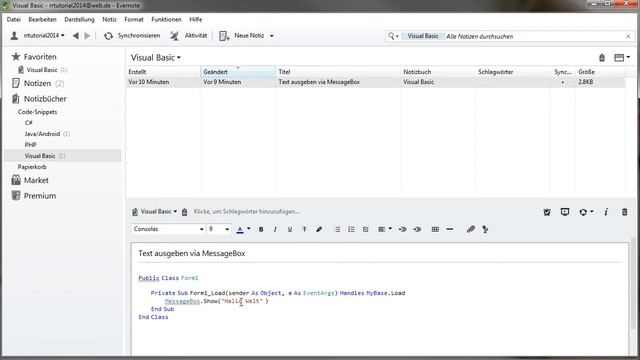Click the audio recording microphone icon
This screenshot has width=640, height=360.
coord(485,229)
